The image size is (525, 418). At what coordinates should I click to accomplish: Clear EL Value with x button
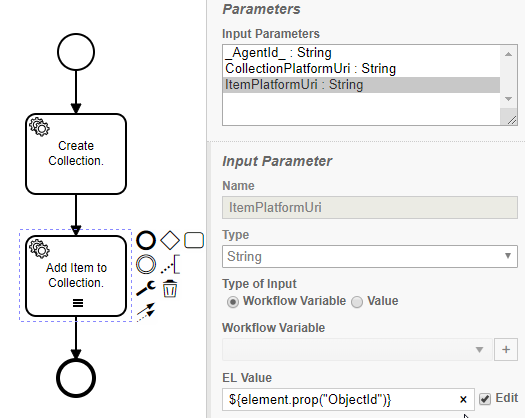463,399
